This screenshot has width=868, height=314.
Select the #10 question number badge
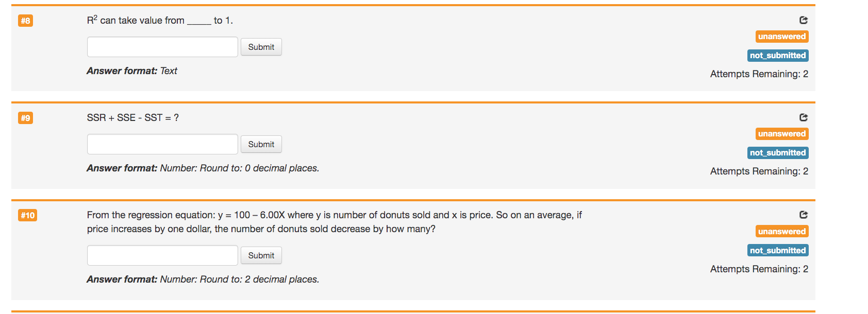click(x=28, y=215)
